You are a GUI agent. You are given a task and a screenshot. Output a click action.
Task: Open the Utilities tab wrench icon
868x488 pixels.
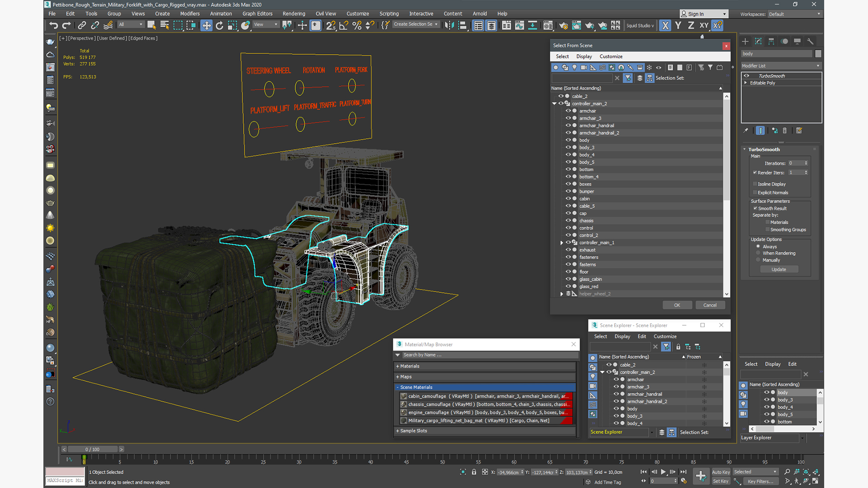coord(810,41)
